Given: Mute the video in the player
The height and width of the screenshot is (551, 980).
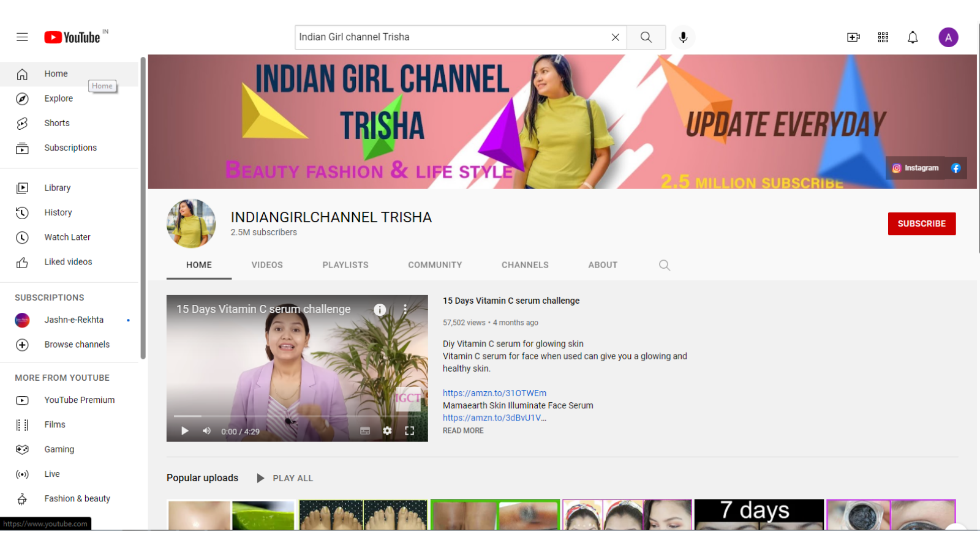Looking at the screenshot, I should point(207,430).
